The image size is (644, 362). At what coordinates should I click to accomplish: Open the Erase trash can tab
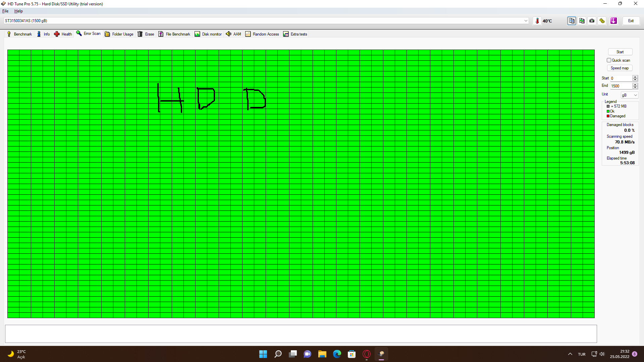(146, 34)
